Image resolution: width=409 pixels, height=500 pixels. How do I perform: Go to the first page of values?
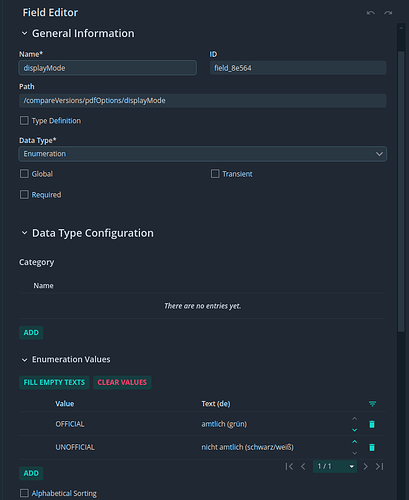coord(289,466)
